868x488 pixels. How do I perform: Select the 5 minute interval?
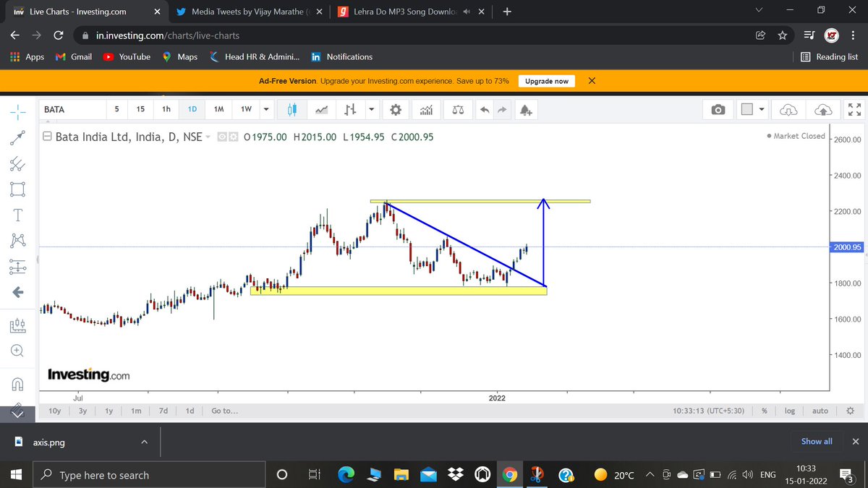[118, 109]
